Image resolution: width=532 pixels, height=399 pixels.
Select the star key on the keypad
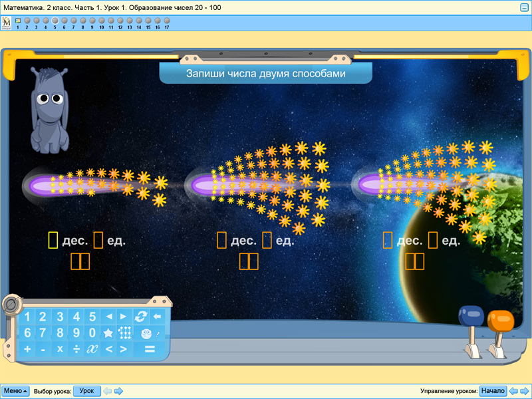pyautogui.click(x=108, y=333)
